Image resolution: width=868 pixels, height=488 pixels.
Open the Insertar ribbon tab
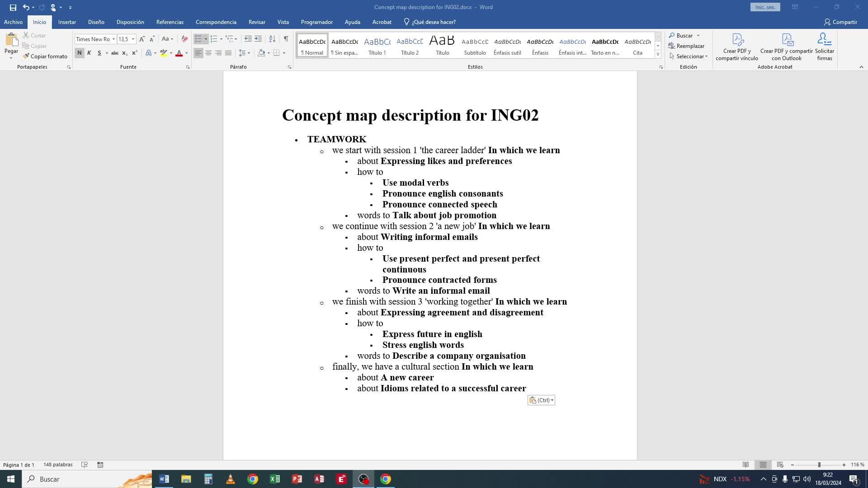pos(67,22)
